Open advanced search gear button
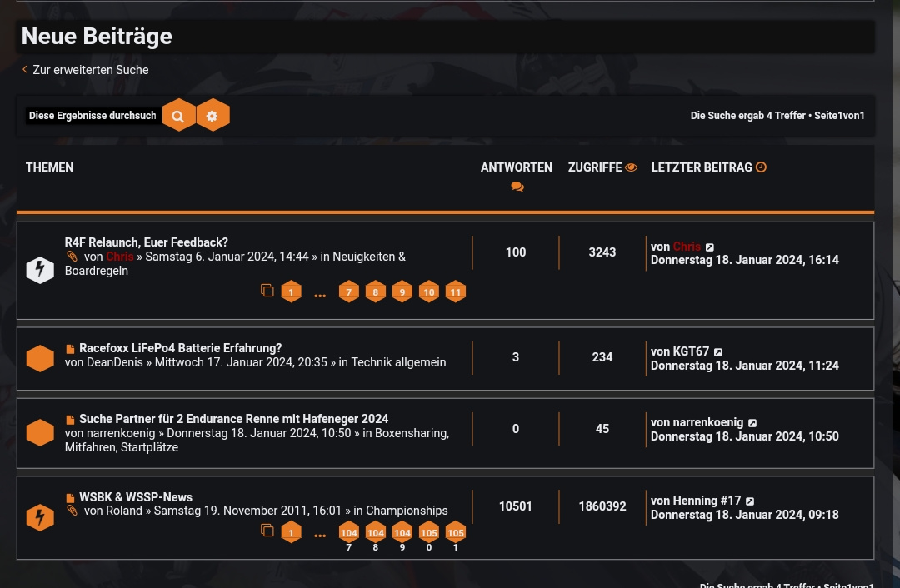 coord(212,116)
